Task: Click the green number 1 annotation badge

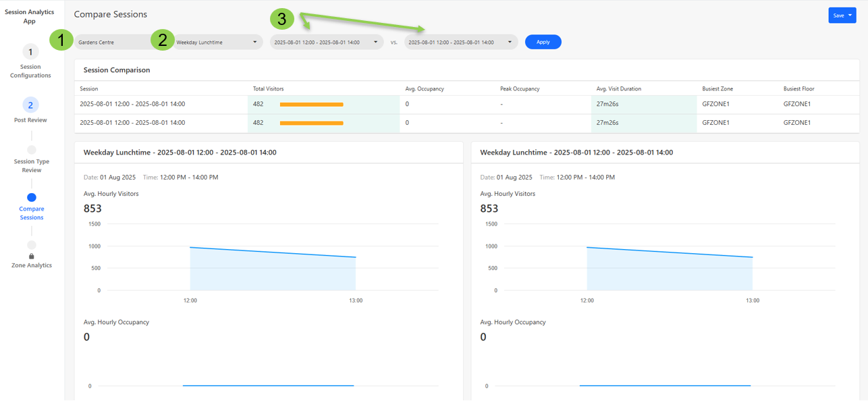Action: click(61, 40)
